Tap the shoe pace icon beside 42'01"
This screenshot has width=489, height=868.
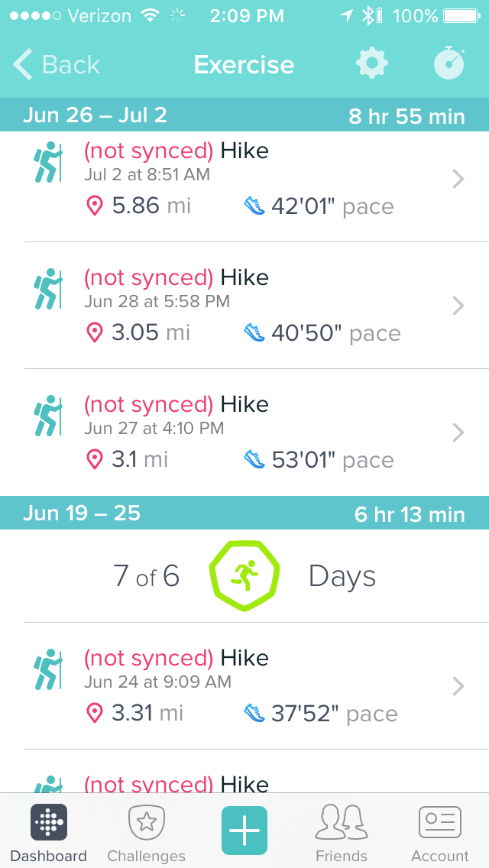click(x=254, y=206)
